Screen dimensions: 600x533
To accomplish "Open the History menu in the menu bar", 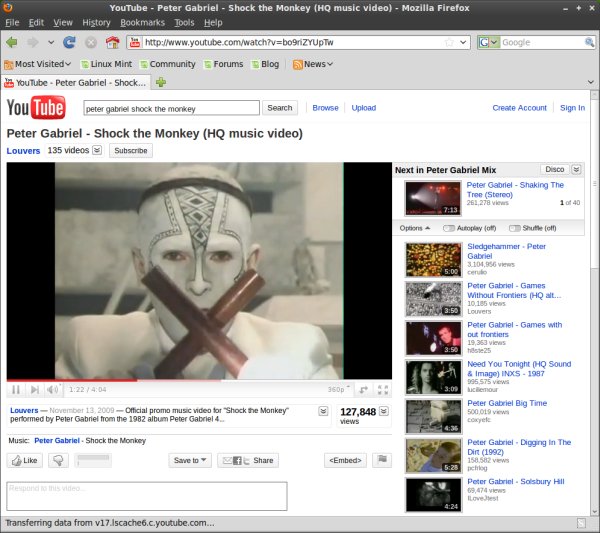I will click(96, 22).
